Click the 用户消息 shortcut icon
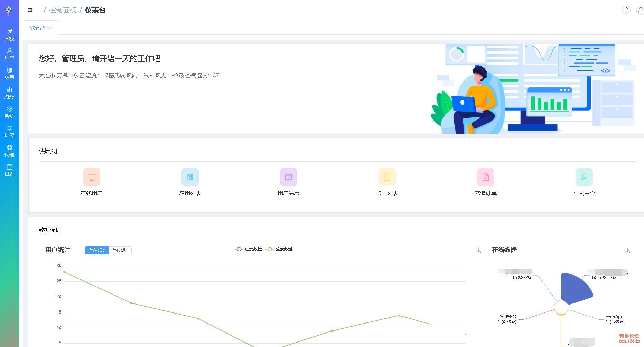The width and height of the screenshot is (644, 347). point(288,177)
